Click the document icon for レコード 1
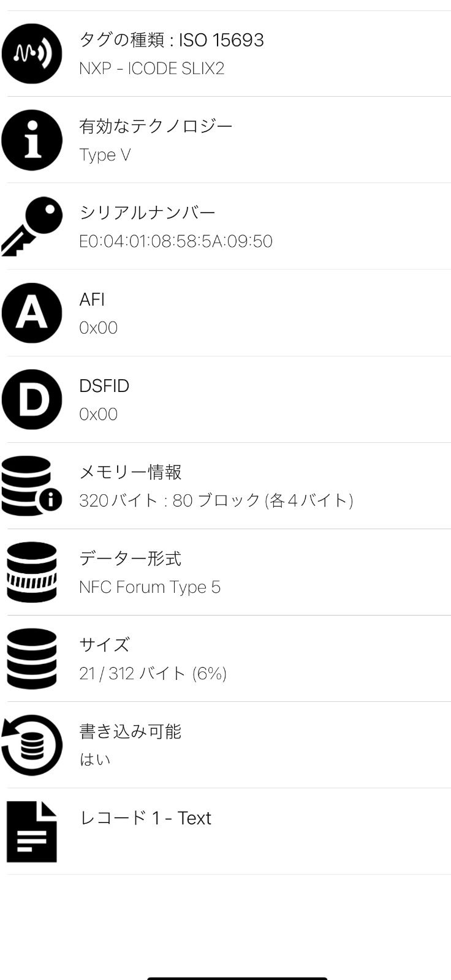The height and width of the screenshot is (980, 451). click(x=32, y=831)
